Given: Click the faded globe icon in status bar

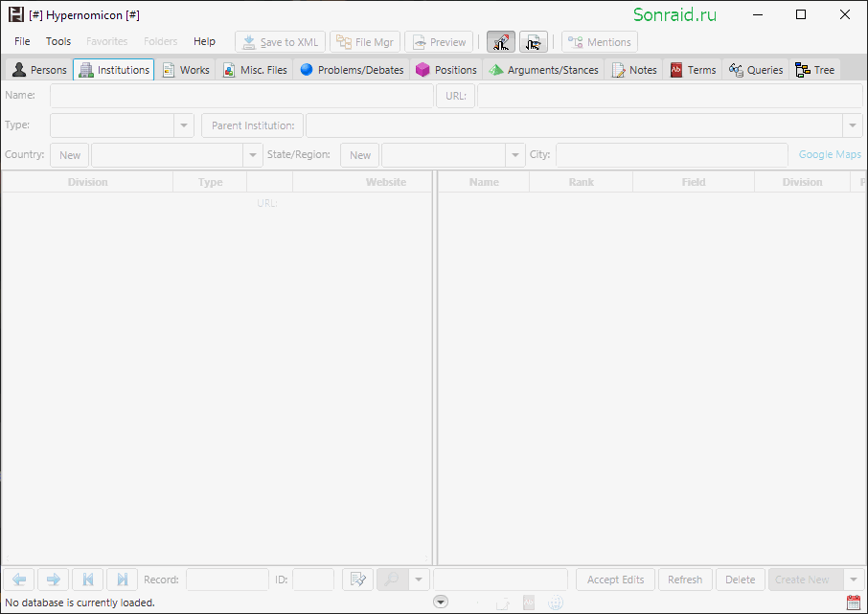Looking at the screenshot, I should tap(556, 603).
